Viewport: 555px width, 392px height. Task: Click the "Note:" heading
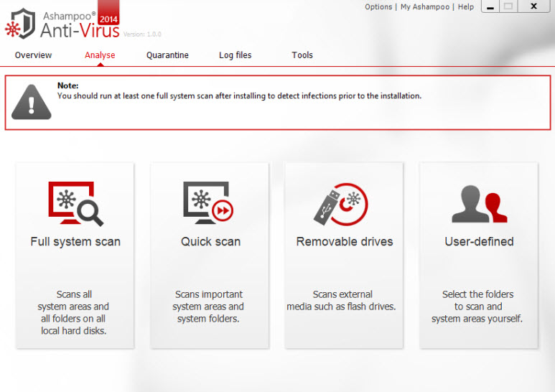[x=68, y=85]
